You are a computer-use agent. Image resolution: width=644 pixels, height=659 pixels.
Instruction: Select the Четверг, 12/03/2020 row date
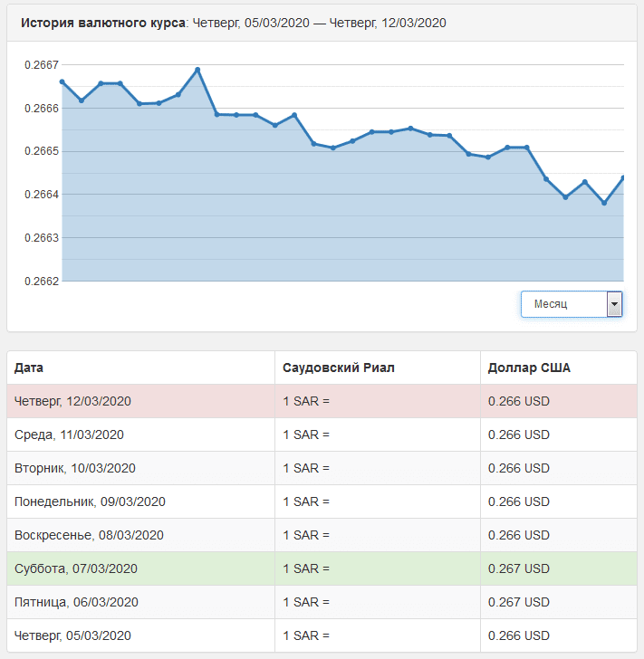[x=72, y=401]
